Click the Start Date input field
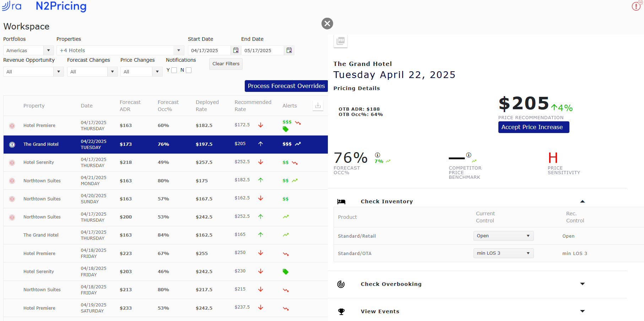This screenshot has height=321, width=644. [x=210, y=50]
